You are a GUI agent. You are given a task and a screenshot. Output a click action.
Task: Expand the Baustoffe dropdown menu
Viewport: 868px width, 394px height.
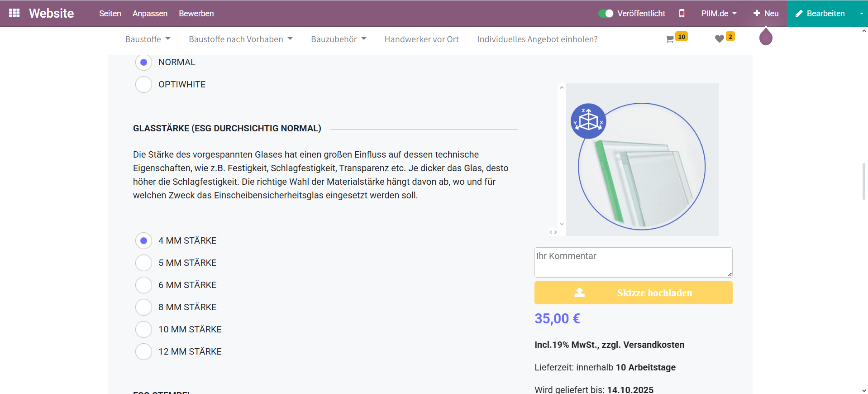148,39
